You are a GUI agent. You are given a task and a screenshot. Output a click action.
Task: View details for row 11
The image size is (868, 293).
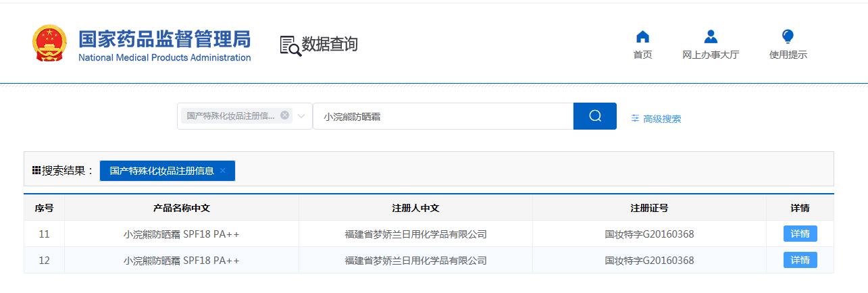(800, 234)
